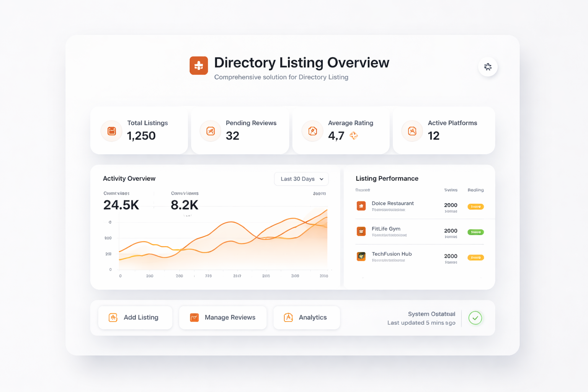Click the Active Platforms card icon

coord(412,131)
